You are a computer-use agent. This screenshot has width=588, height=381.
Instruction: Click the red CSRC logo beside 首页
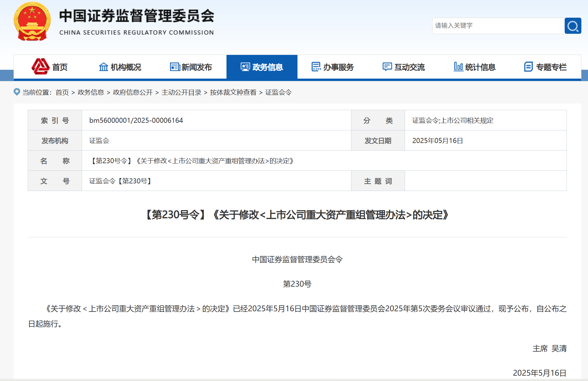(x=40, y=67)
